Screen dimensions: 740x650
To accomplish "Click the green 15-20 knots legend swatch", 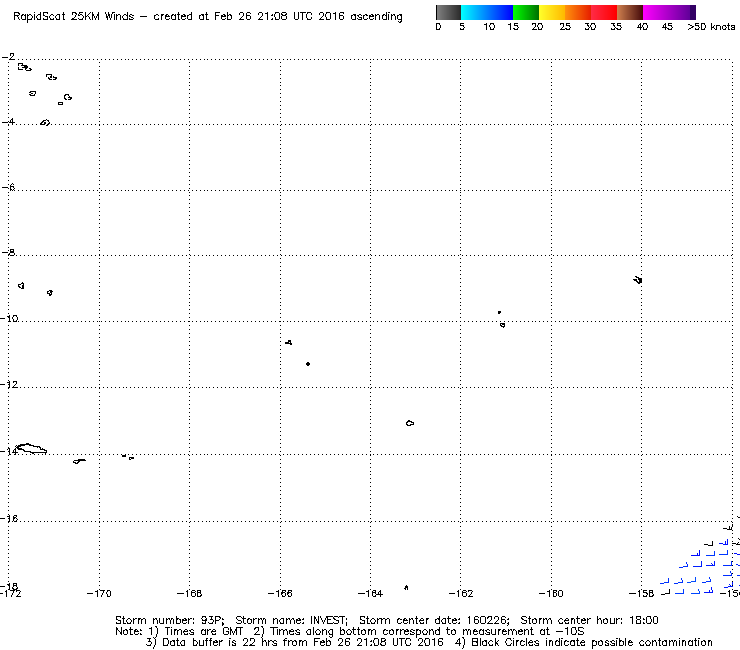I will pyautogui.click(x=526, y=12).
